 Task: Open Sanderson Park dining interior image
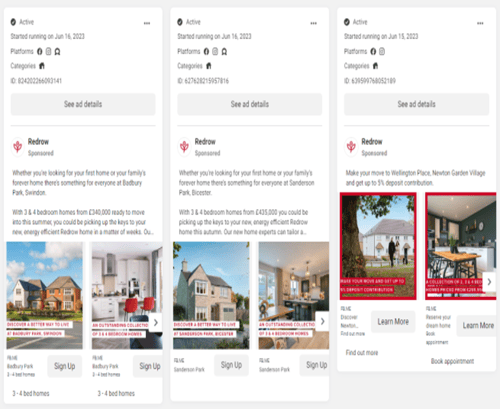click(294, 295)
